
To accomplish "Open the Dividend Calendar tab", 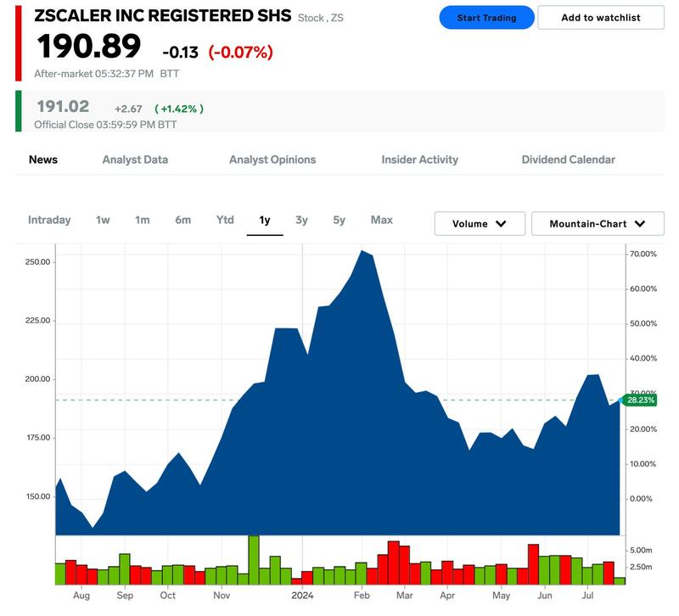I will [x=568, y=160].
